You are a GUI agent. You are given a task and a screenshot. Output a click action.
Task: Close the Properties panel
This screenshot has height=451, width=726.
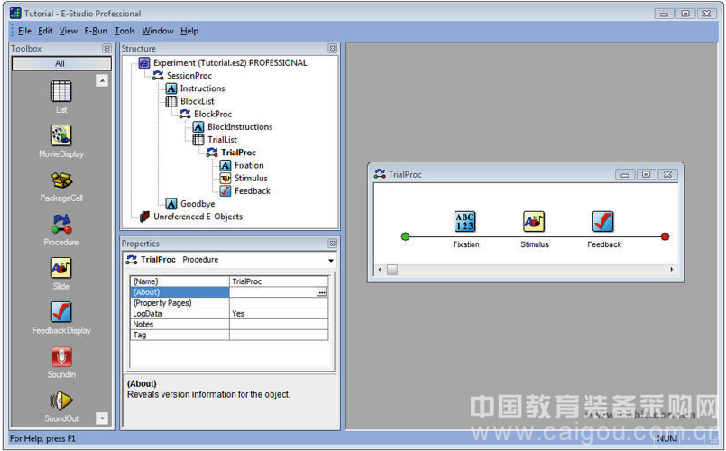coord(332,243)
